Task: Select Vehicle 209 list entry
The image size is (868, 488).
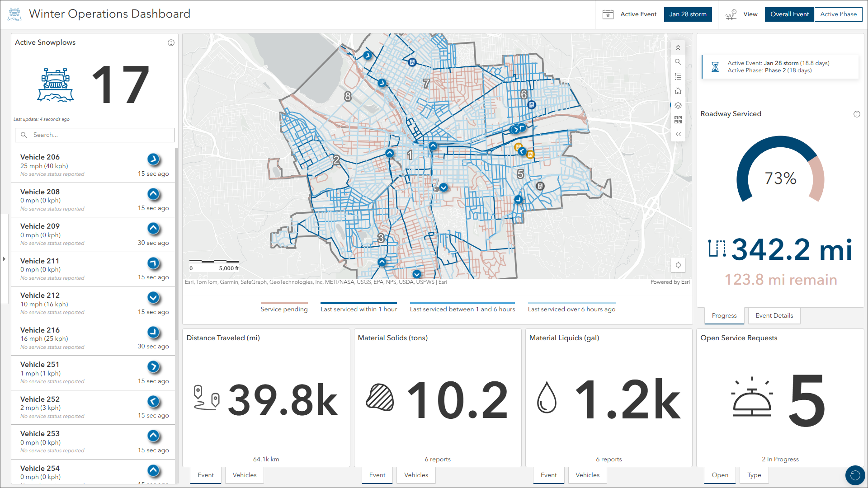Action: [x=93, y=235]
